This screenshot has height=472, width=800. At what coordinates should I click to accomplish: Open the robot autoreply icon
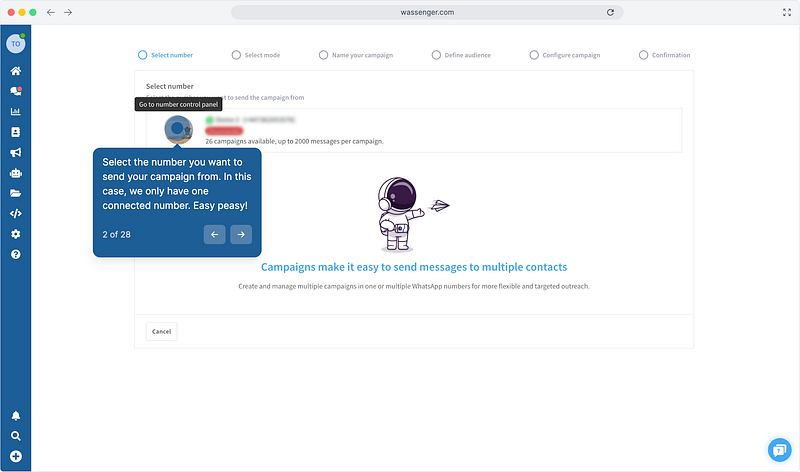(15, 173)
